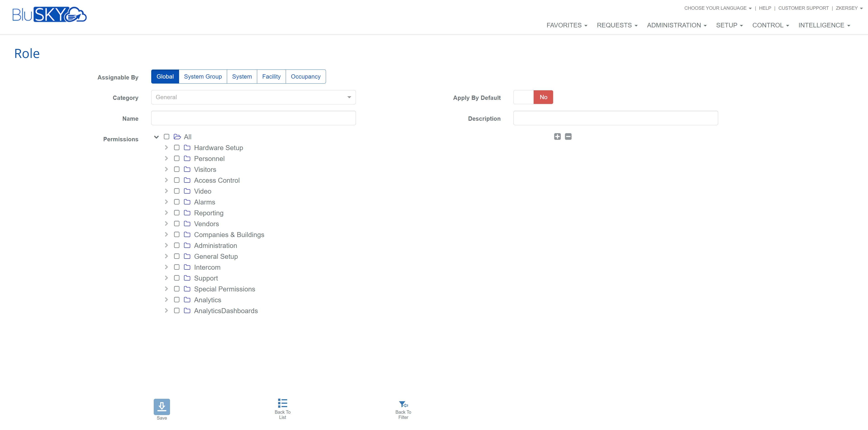Click the CUSTOMER SUPPORT link
Screen dimensions: 868x430
pyautogui.click(x=803, y=8)
